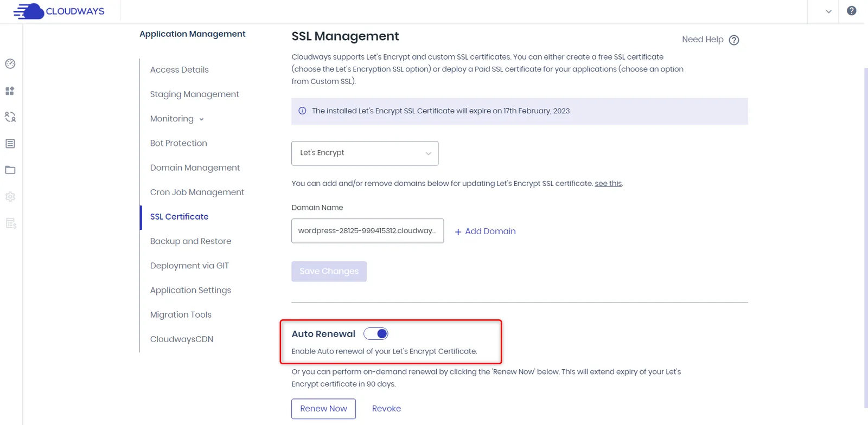This screenshot has height=425, width=868.
Task: Open Application Settings
Action: [190, 291]
